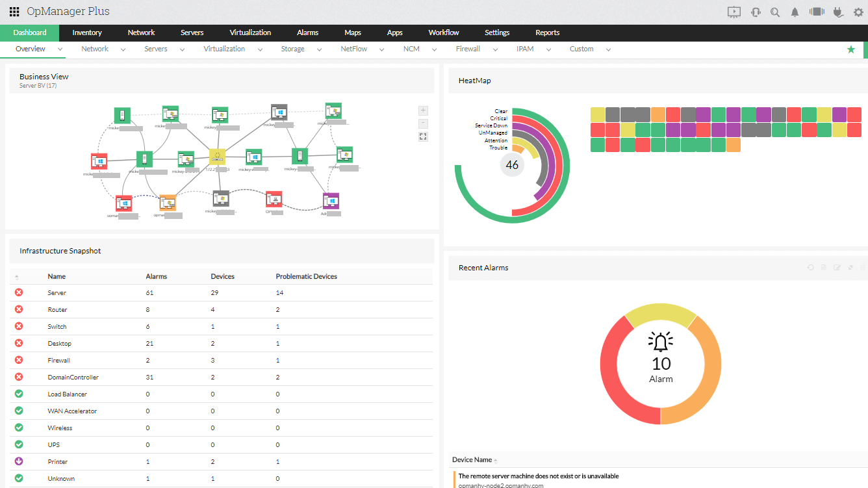Click the purple status icon for Printer
The image size is (868, 488).
[x=19, y=461]
